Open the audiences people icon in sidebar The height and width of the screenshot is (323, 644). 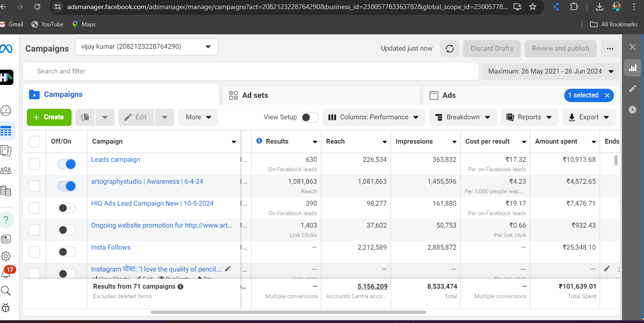point(6,170)
